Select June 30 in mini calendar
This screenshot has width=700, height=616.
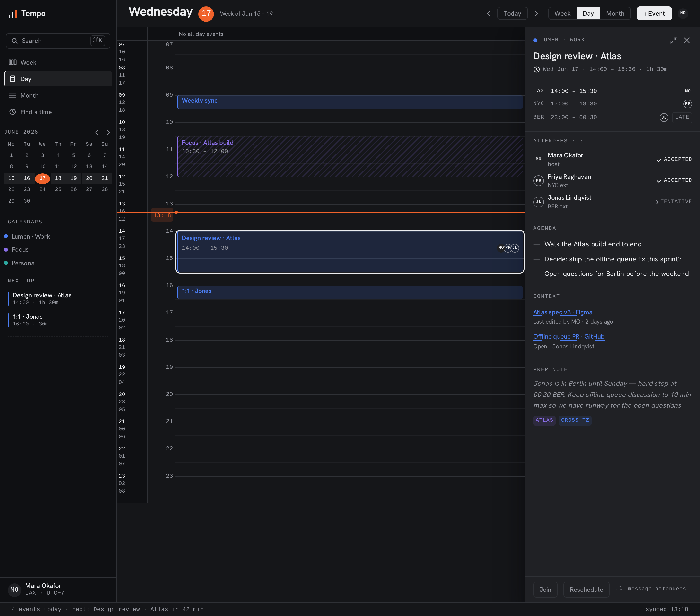27,201
